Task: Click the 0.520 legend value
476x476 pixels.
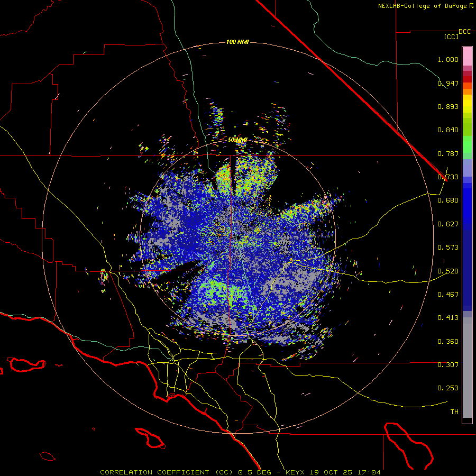Action: click(448, 271)
